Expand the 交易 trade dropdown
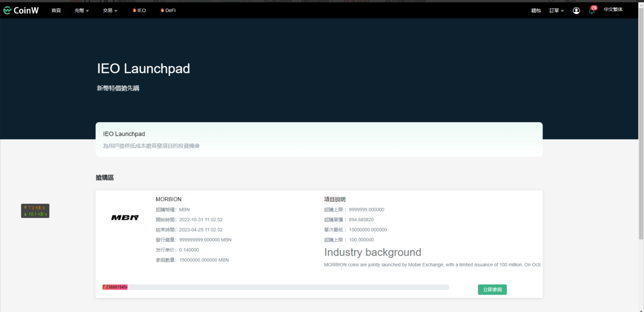The width and height of the screenshot is (644, 312). pyautogui.click(x=110, y=10)
